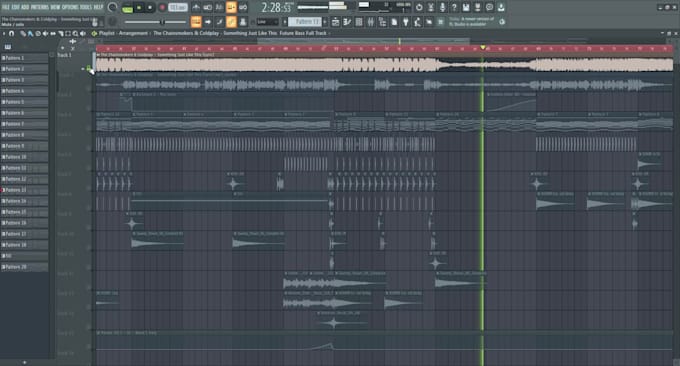Open the mixer shortcut icon
Screen dimensions: 680x366
click(x=370, y=22)
